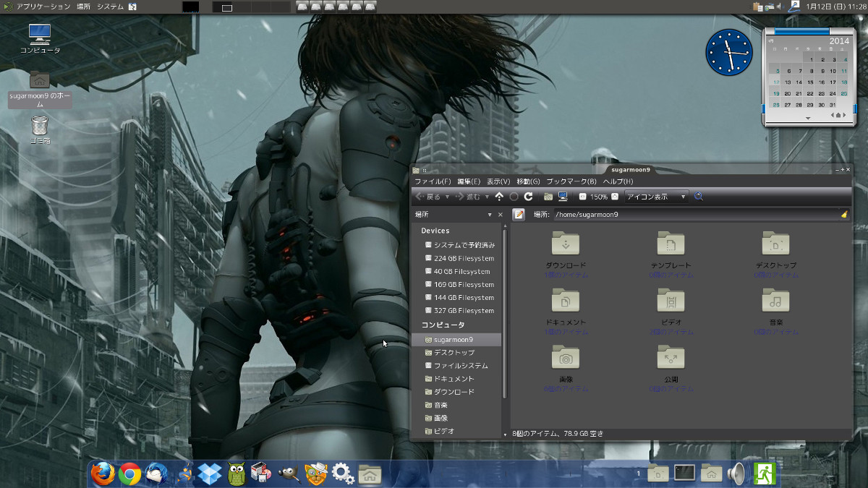Close the sidebar pane
The height and width of the screenshot is (488, 868).
501,215
